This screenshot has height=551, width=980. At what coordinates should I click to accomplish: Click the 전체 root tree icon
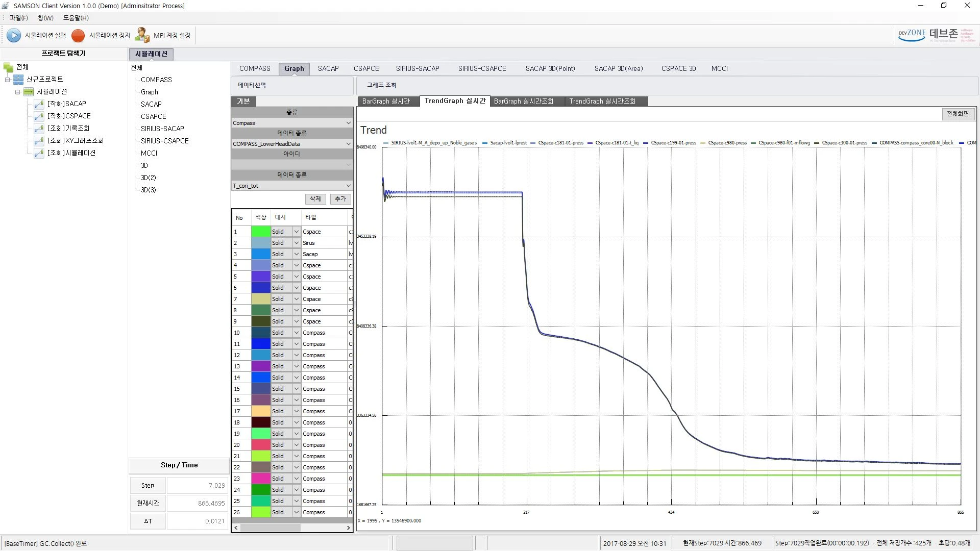click(x=8, y=67)
